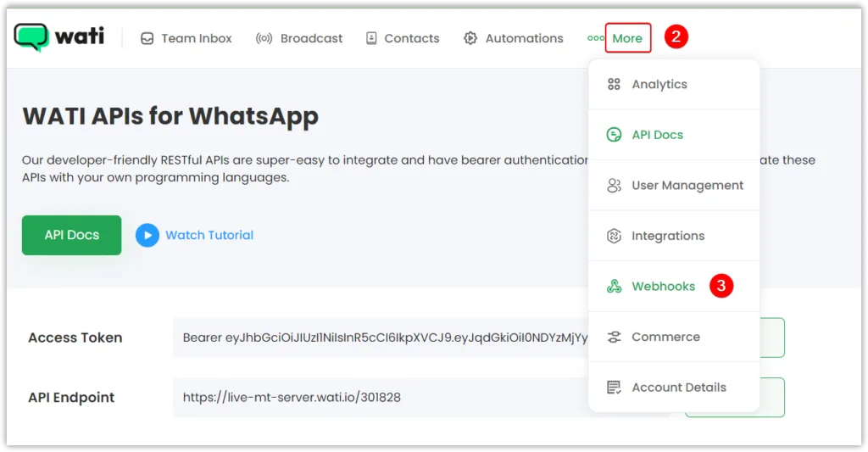Click the green API Docs button
Screen dimensions: 868x452
tap(72, 235)
